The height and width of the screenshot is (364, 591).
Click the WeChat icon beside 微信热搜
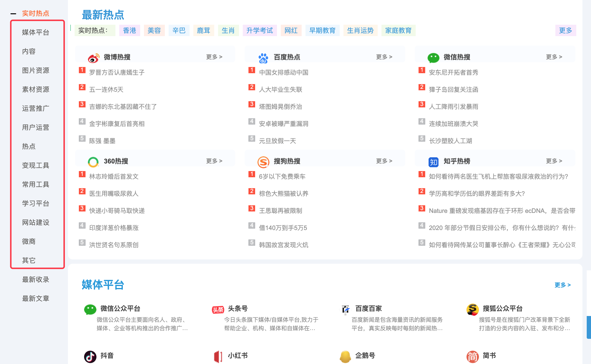(433, 58)
